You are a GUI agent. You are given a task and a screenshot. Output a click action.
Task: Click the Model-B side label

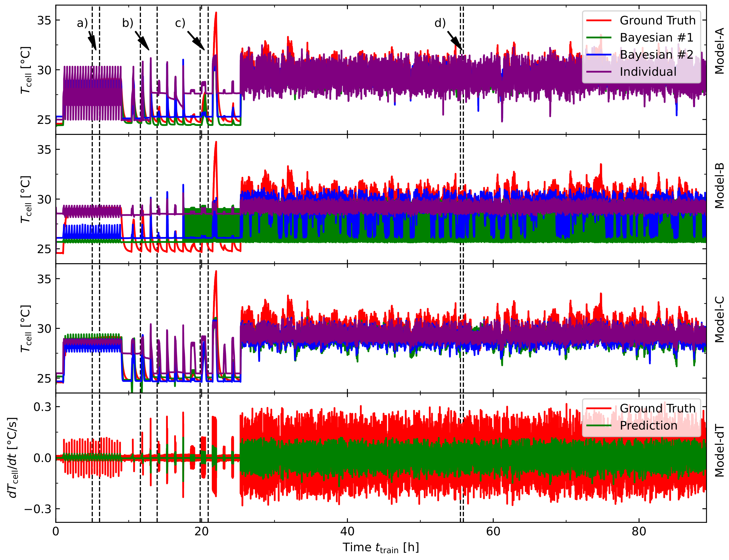(719, 185)
